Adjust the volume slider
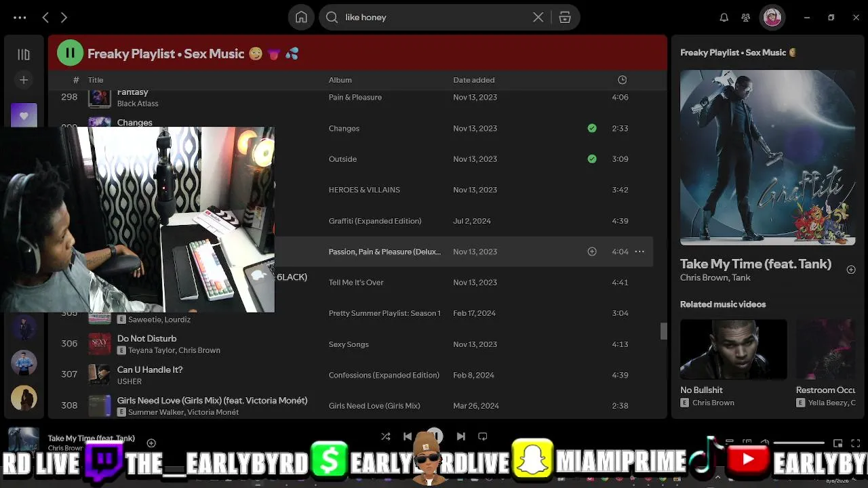 [799, 443]
